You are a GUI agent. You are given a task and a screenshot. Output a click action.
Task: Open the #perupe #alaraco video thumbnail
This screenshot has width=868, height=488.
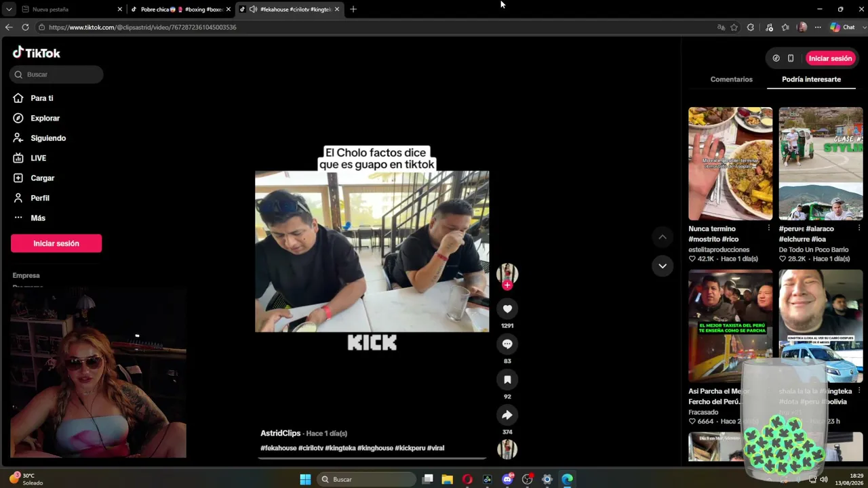[821, 163]
